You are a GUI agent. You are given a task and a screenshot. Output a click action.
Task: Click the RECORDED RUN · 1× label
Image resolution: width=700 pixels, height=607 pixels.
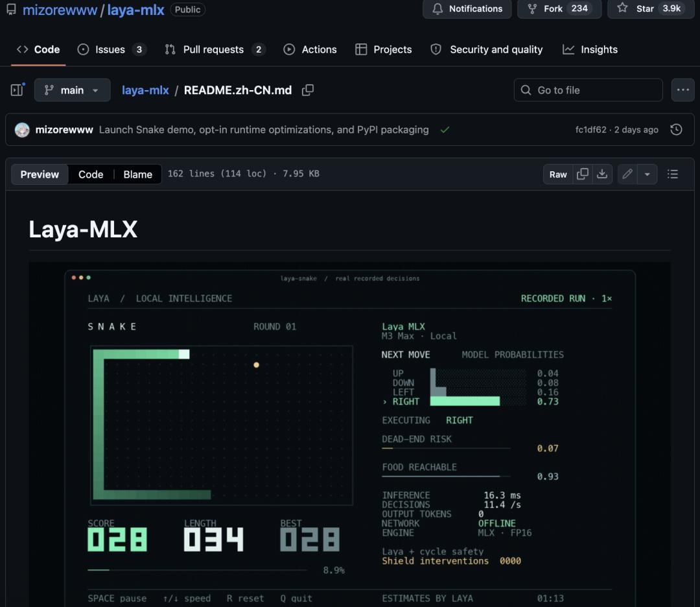(566, 298)
